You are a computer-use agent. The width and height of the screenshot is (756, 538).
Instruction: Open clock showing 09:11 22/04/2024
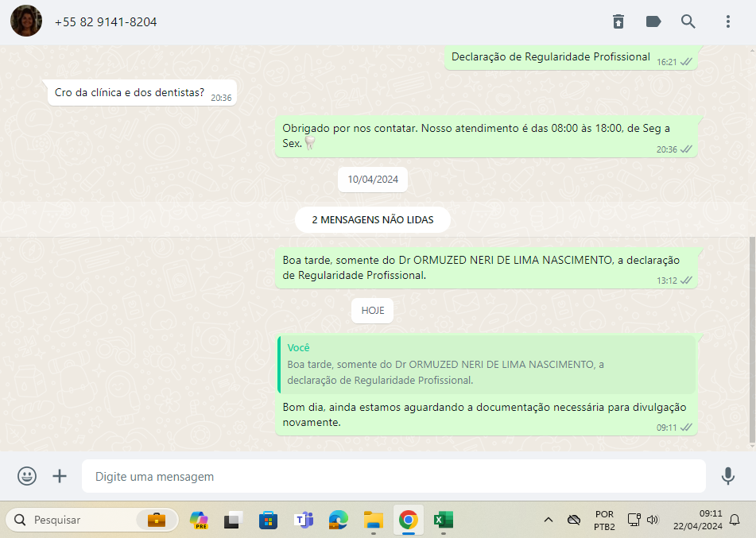click(x=698, y=520)
